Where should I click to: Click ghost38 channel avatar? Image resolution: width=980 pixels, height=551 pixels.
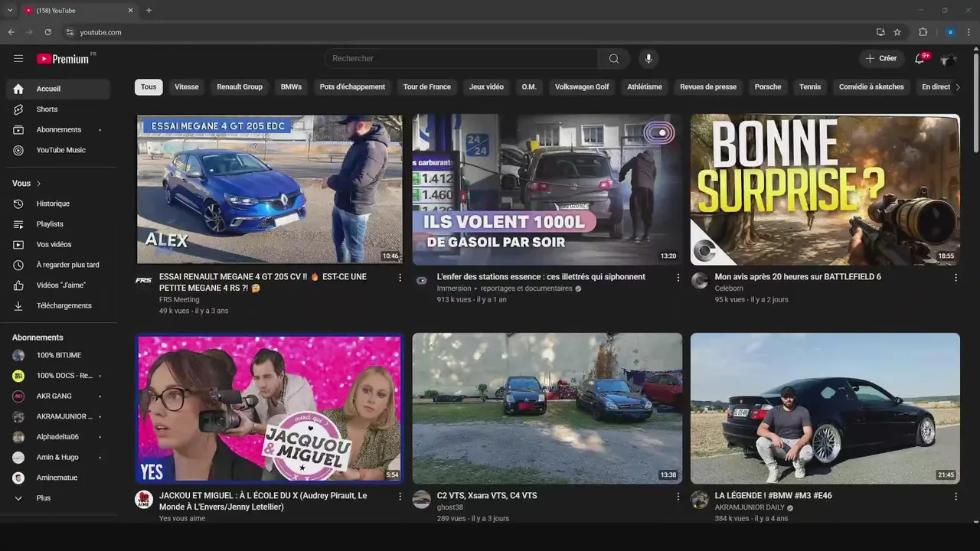tap(422, 500)
